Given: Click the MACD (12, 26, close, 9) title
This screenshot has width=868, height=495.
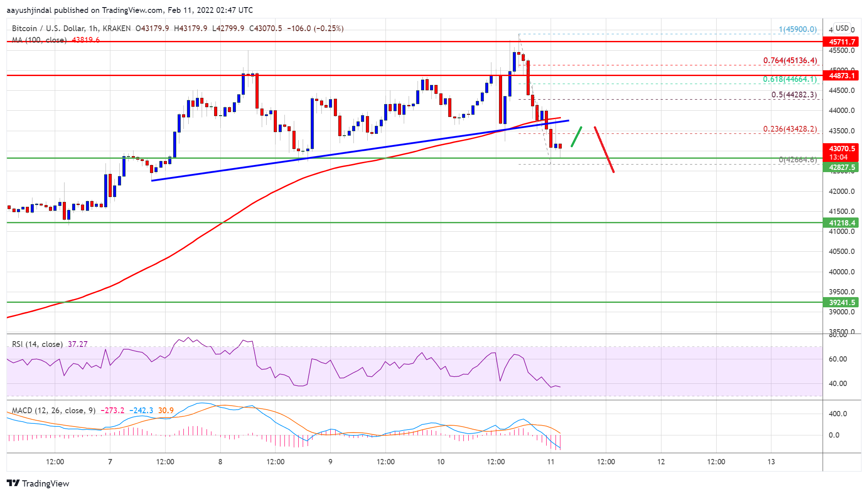Looking at the screenshot, I should tap(53, 410).
